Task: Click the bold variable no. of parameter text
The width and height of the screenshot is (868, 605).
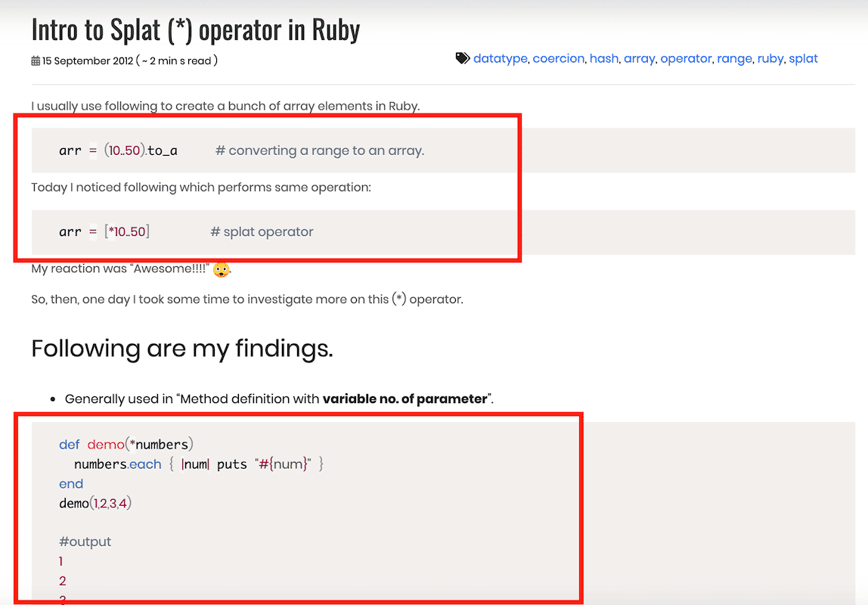Action: (405, 399)
